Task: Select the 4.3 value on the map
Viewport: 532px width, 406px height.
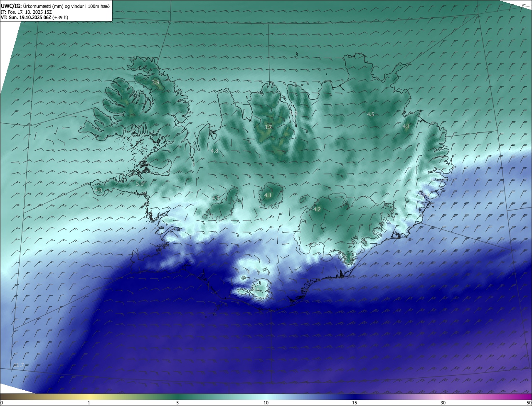Action: 99,190
